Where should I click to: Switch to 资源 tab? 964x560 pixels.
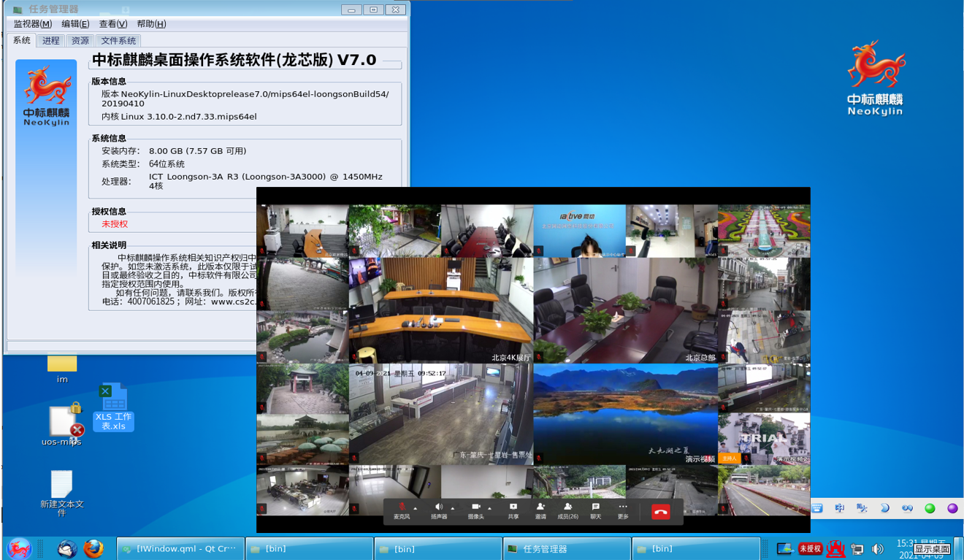coord(80,41)
